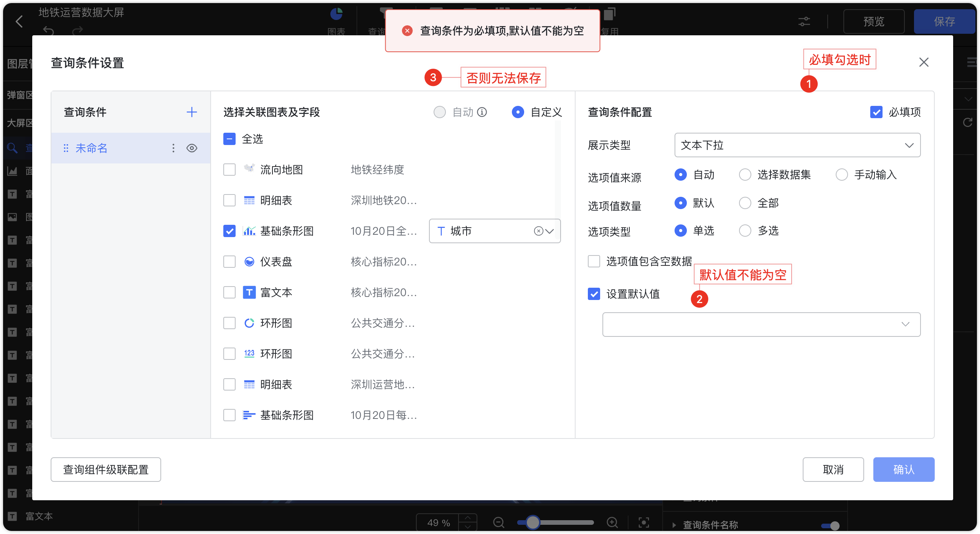Increase zoom percent with stepper up
The height and width of the screenshot is (534, 980).
coord(468,518)
